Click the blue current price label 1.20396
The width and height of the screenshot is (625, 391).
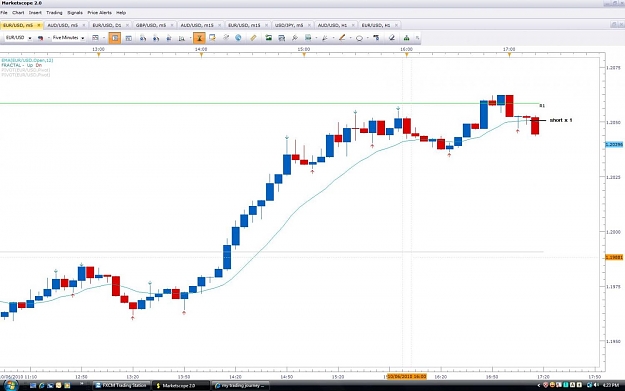(614, 144)
